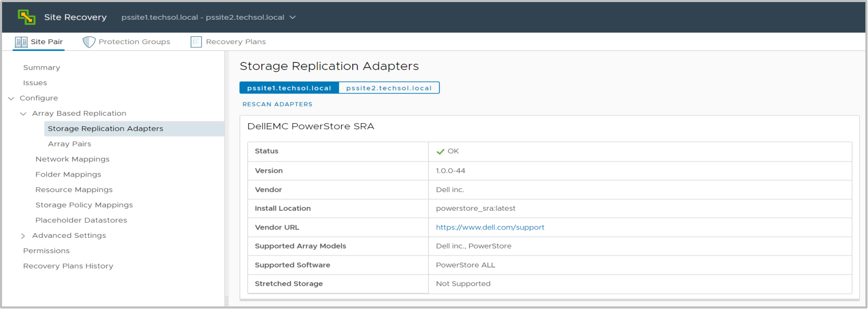Click the version value 1.0.0-44
The width and height of the screenshot is (868, 309).
point(450,171)
